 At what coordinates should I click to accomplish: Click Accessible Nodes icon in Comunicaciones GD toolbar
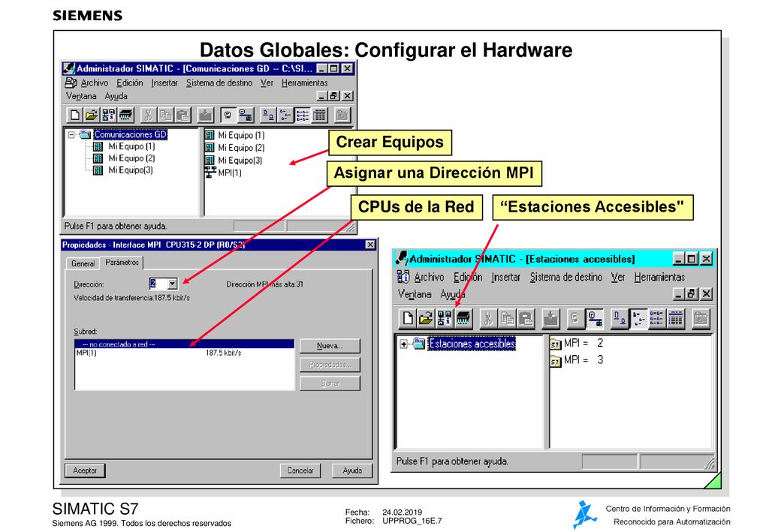click(x=108, y=115)
